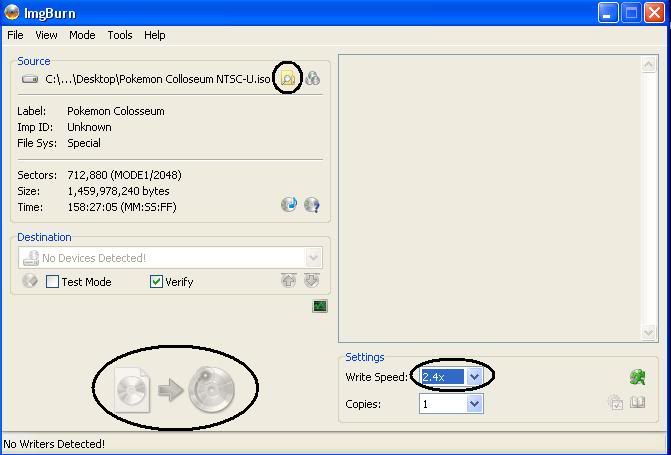
Task: Enable the Test Mode checkbox
Action: [52, 282]
